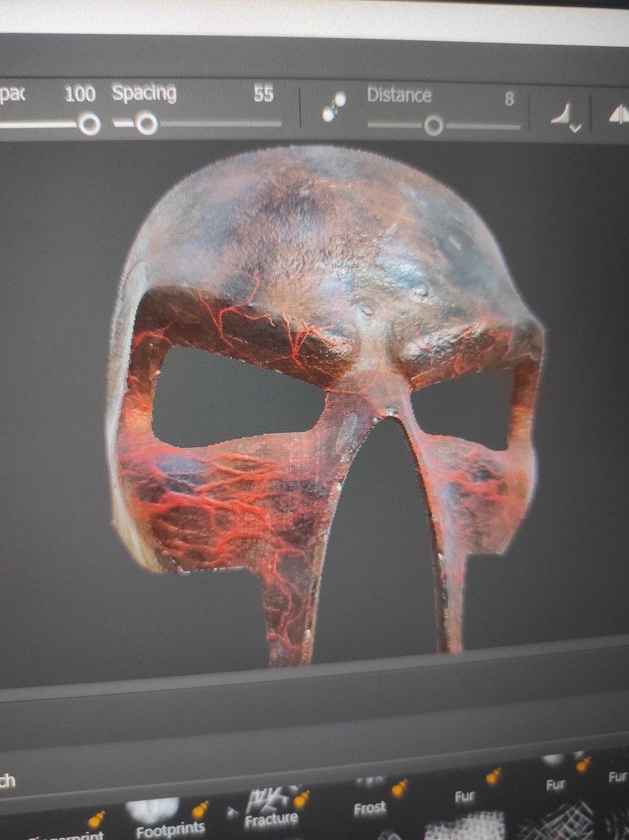Click the Spacing slider handle

(x=146, y=125)
